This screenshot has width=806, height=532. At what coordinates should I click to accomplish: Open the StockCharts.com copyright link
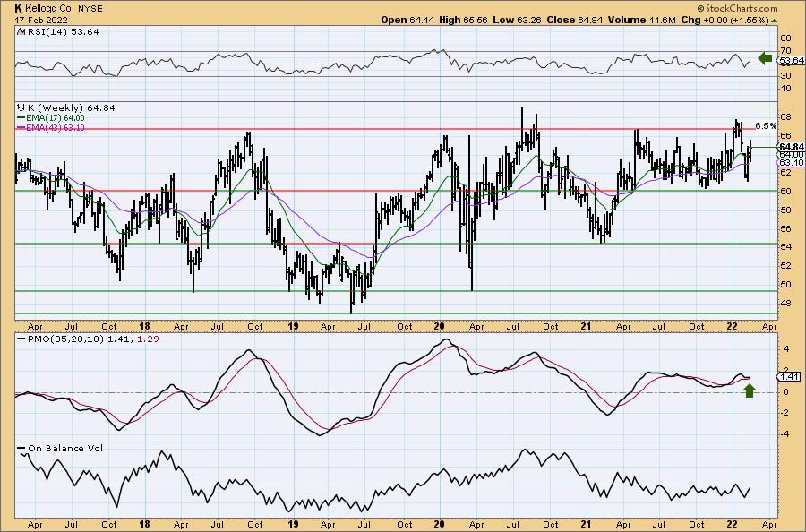[x=737, y=8]
